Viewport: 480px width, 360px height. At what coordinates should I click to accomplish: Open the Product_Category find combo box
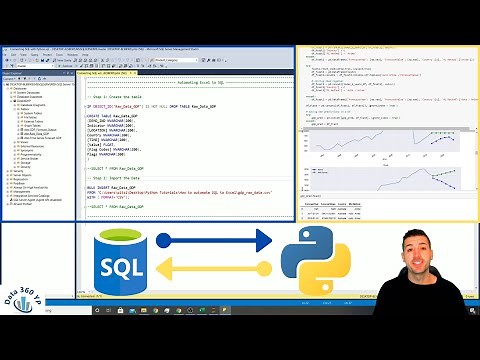click(x=176, y=60)
